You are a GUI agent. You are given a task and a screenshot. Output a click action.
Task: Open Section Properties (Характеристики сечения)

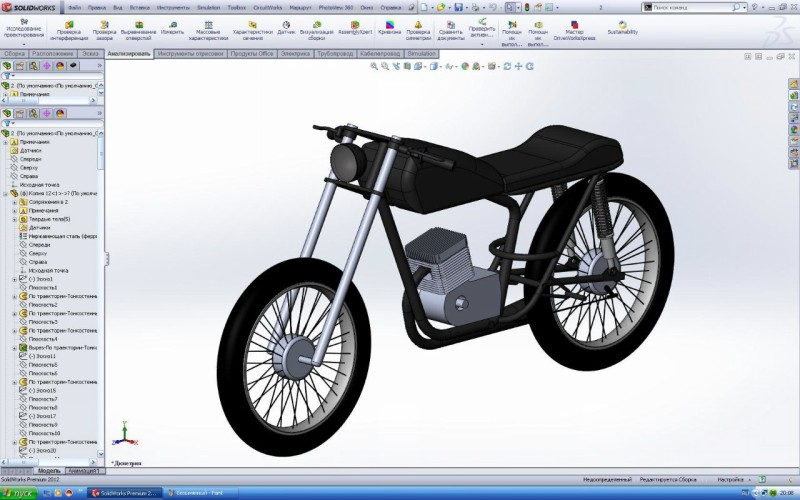point(252,31)
